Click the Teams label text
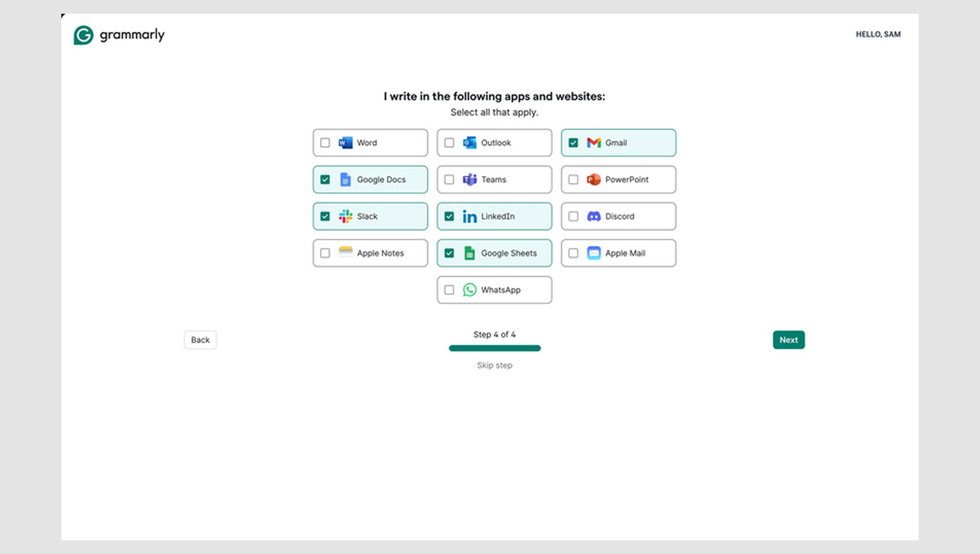 (493, 179)
